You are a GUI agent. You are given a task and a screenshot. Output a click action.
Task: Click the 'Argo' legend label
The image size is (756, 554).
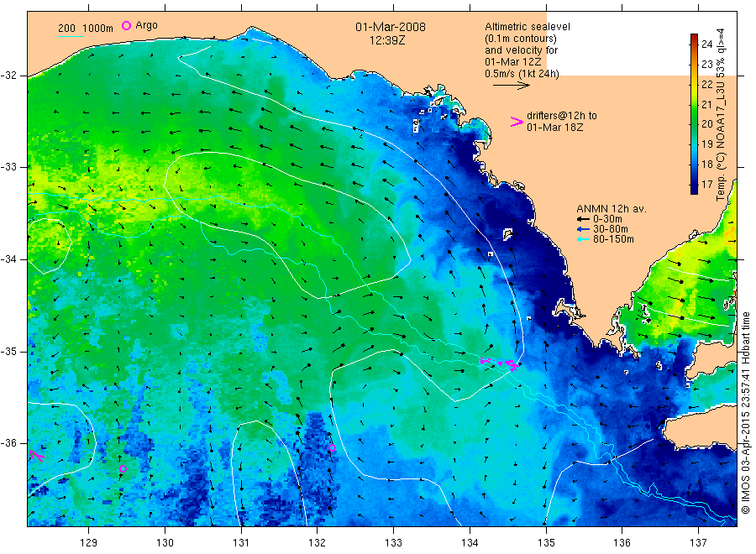click(x=146, y=25)
